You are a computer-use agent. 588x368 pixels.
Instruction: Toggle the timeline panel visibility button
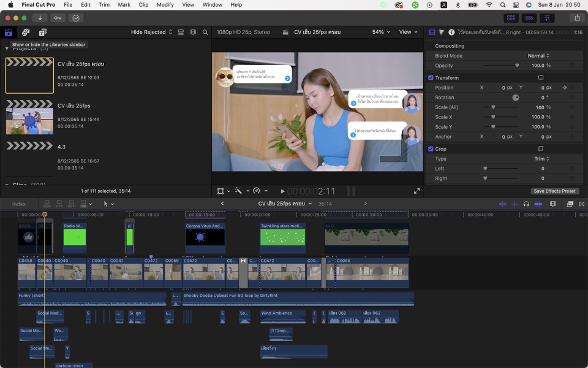pyautogui.click(x=529, y=18)
